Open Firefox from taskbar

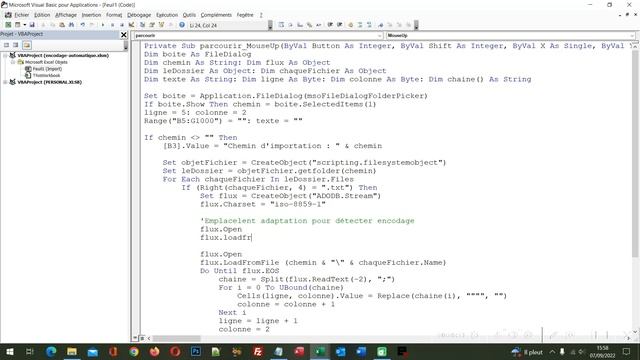(x=155, y=351)
